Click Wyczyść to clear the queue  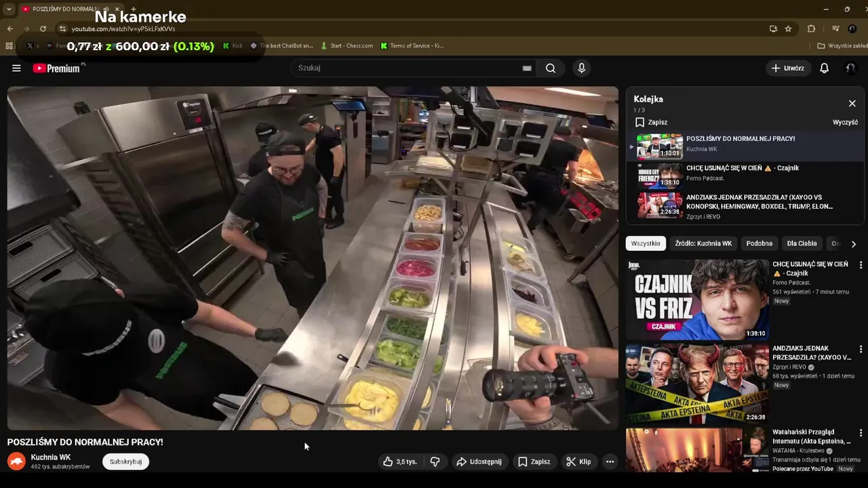pos(845,123)
